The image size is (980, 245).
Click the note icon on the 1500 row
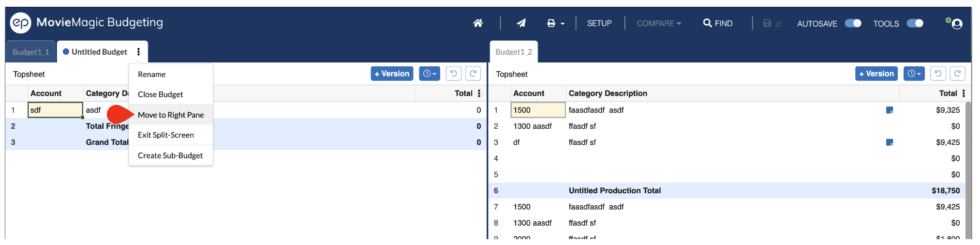[x=889, y=110]
